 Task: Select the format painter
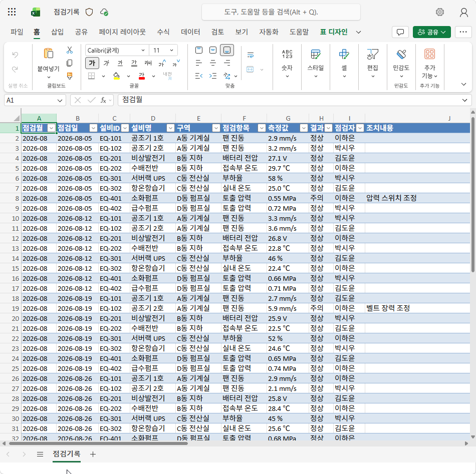[x=70, y=76]
